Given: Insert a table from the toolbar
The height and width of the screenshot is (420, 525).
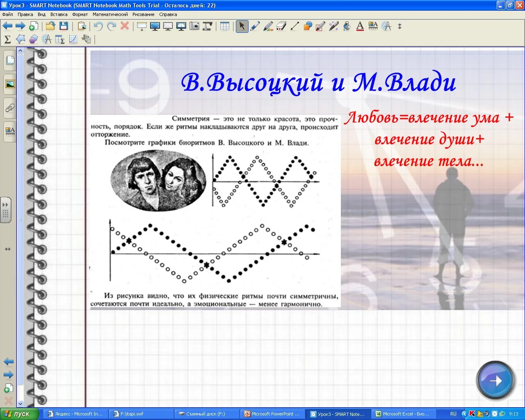Looking at the screenshot, I should click(x=225, y=26).
